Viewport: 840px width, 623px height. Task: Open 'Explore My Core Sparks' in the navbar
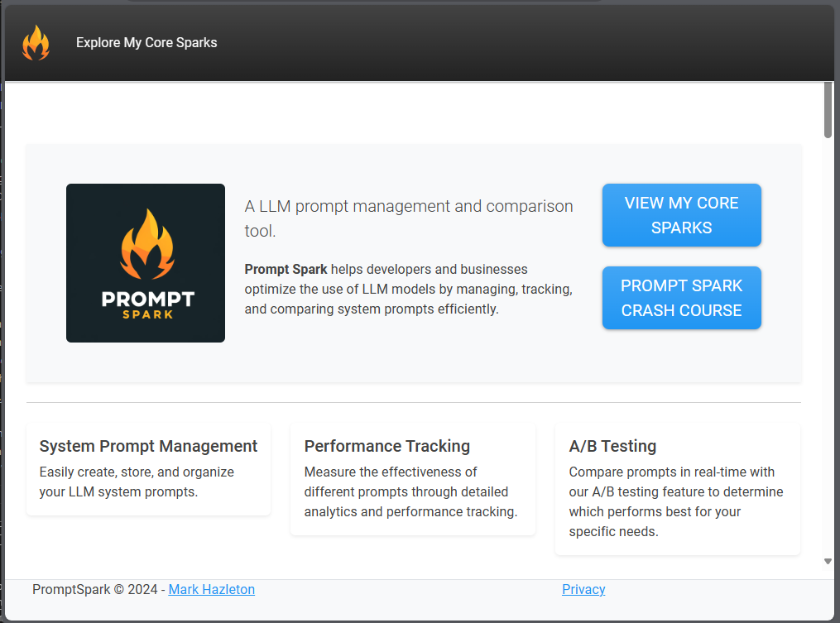pyautogui.click(x=146, y=42)
